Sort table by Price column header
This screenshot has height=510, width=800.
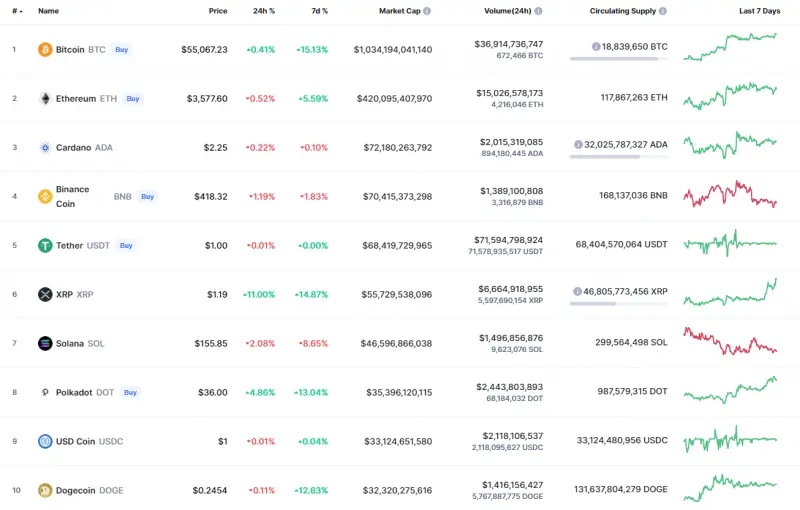(217, 11)
